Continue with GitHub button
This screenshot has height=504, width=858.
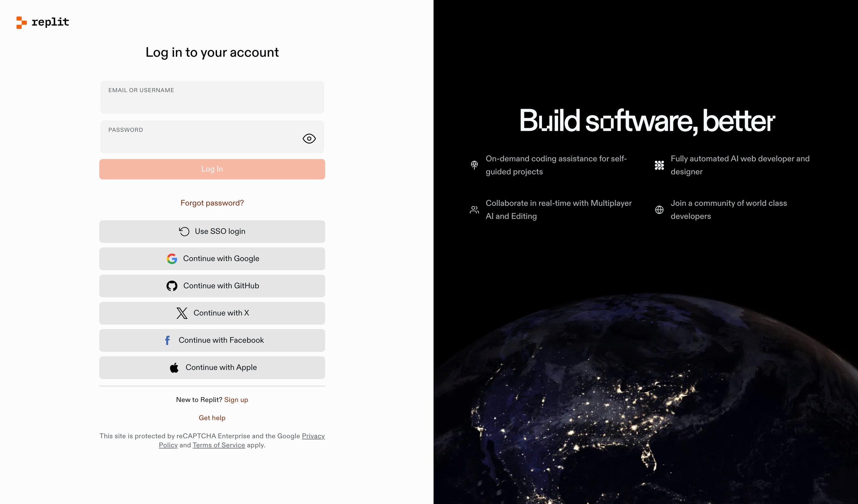[212, 286]
